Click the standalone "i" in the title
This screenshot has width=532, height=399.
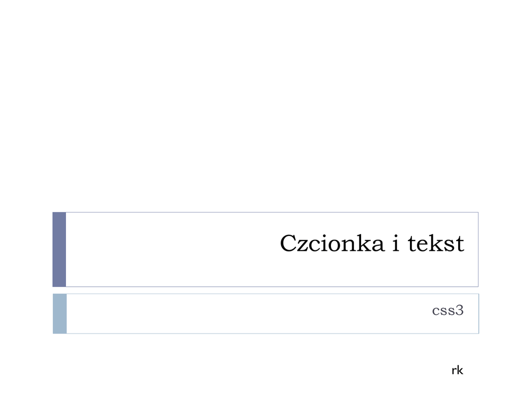click(396, 244)
